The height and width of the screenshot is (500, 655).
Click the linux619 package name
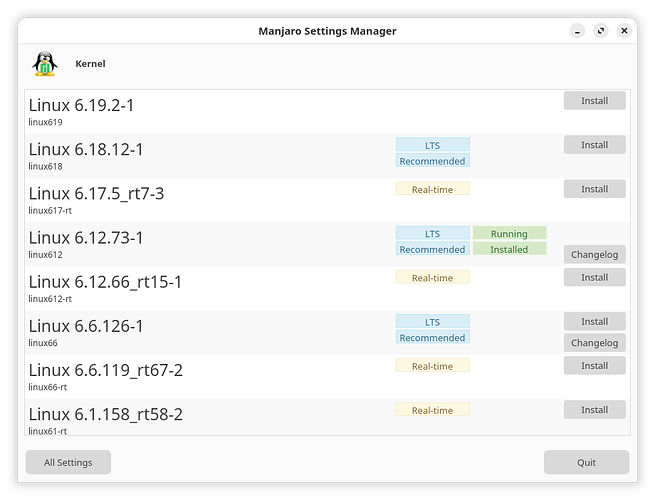tap(46, 122)
